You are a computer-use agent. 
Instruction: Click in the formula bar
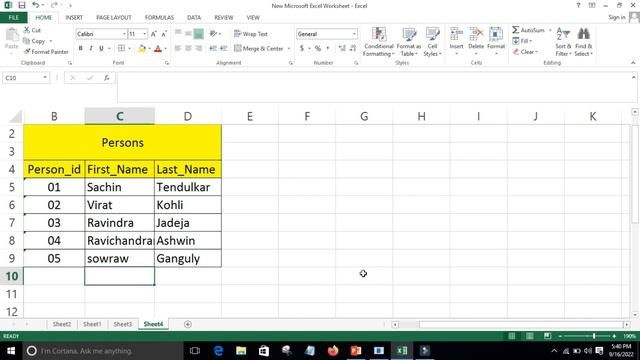point(374,87)
